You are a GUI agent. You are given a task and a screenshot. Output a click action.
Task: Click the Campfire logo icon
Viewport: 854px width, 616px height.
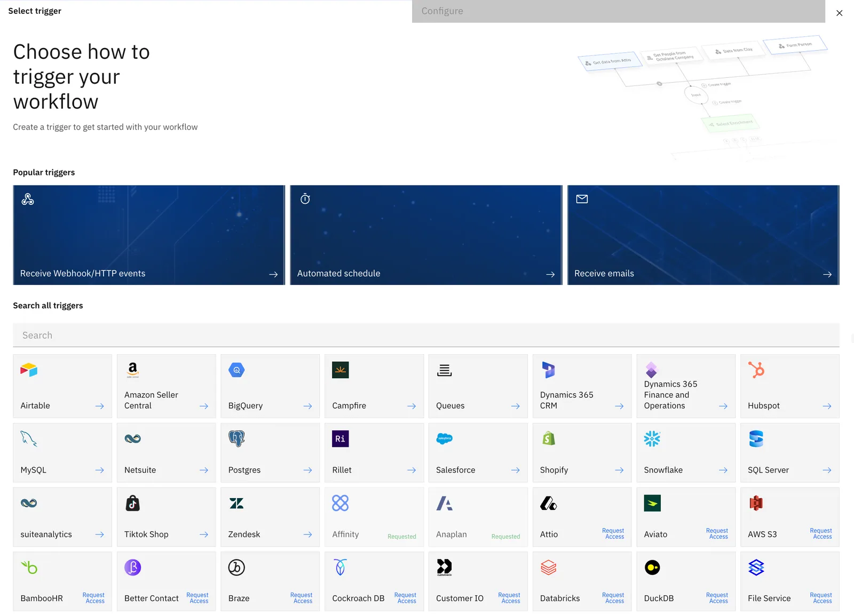pyautogui.click(x=341, y=370)
